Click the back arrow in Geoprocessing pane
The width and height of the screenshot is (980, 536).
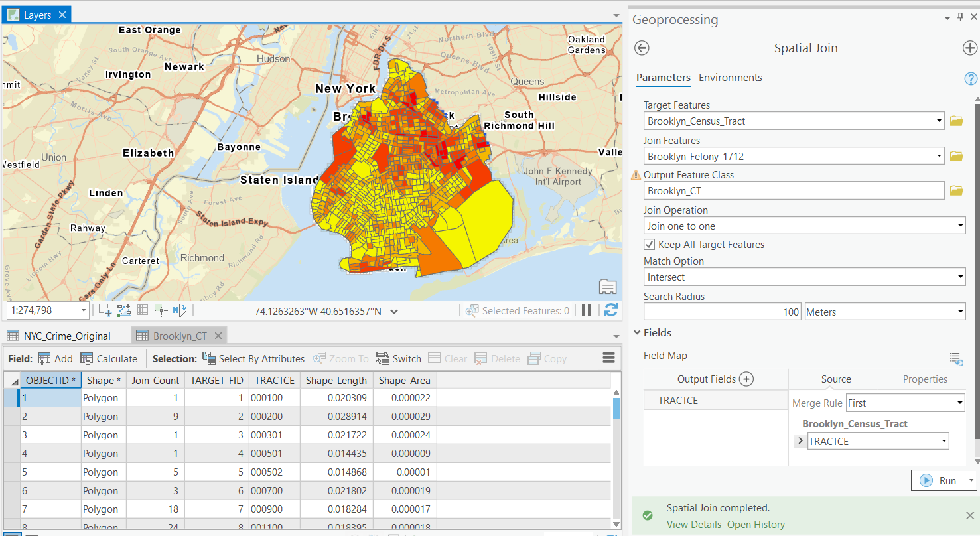tap(642, 48)
